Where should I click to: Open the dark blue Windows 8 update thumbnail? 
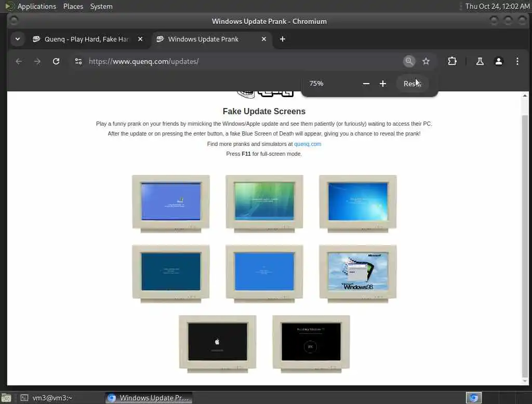[x=170, y=274]
